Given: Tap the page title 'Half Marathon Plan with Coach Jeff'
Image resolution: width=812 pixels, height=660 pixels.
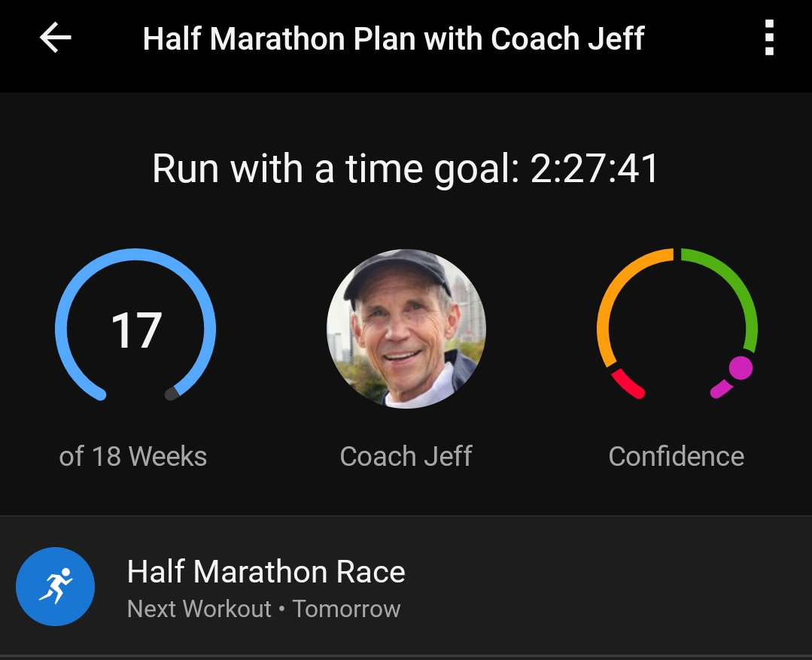Looking at the screenshot, I should click(x=394, y=38).
